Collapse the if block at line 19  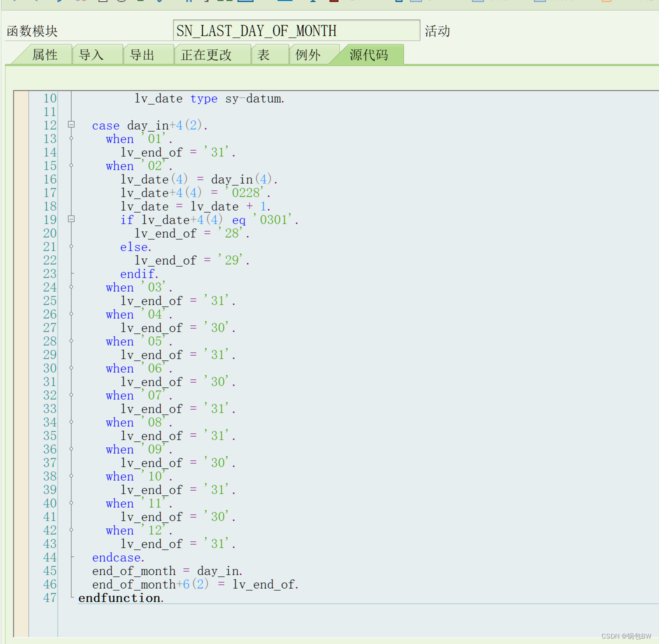71,219
